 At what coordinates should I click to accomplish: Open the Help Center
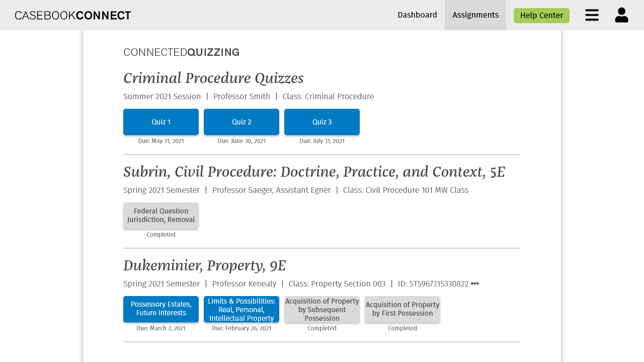pos(541,16)
